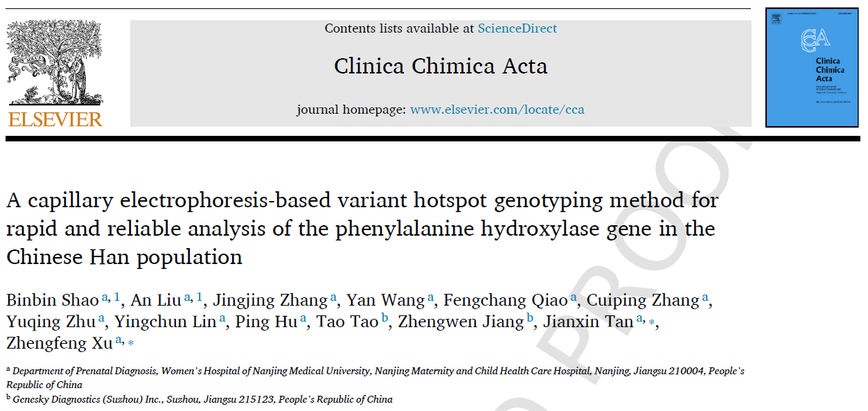Click corresponding author asterisk after Zhengfeng Xu
The height and width of the screenshot is (411, 868).
click(131, 342)
